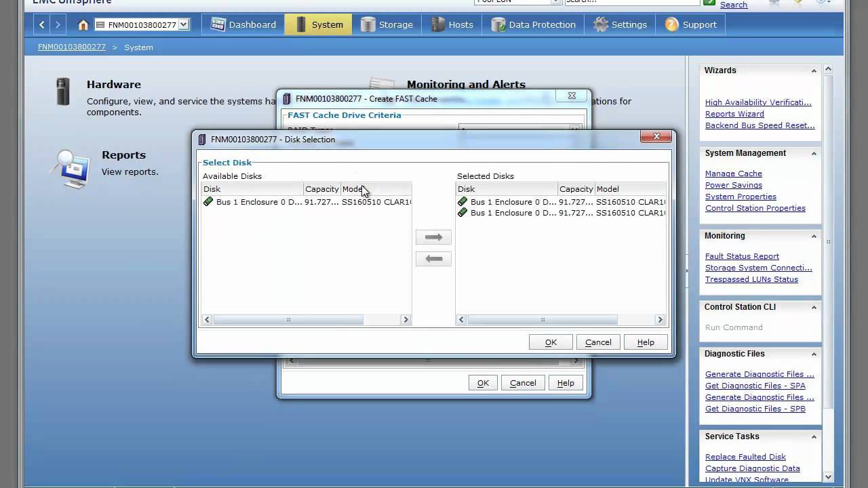Click the Available Disks Disk column header
Image resolution: width=868 pixels, height=488 pixels.
pyautogui.click(x=252, y=189)
